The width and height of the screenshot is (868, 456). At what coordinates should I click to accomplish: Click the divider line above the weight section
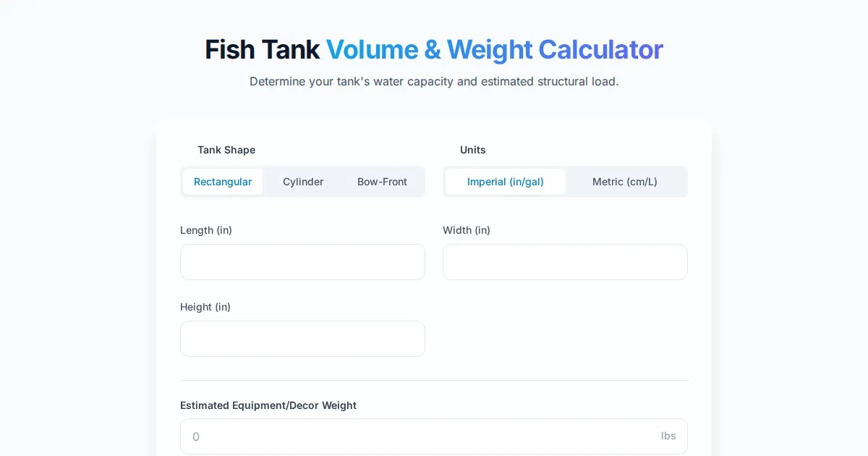coord(434,381)
